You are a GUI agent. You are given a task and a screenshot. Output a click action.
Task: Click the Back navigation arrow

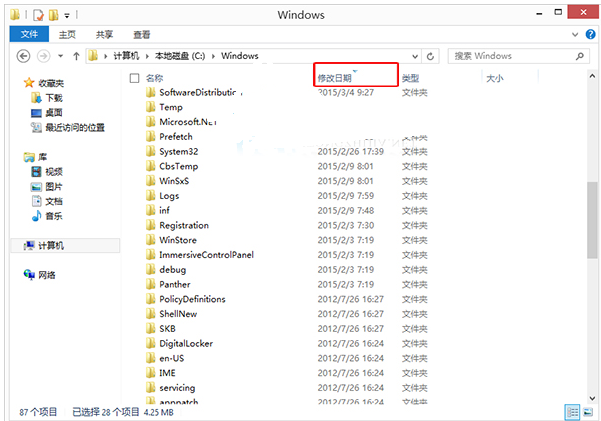23,56
